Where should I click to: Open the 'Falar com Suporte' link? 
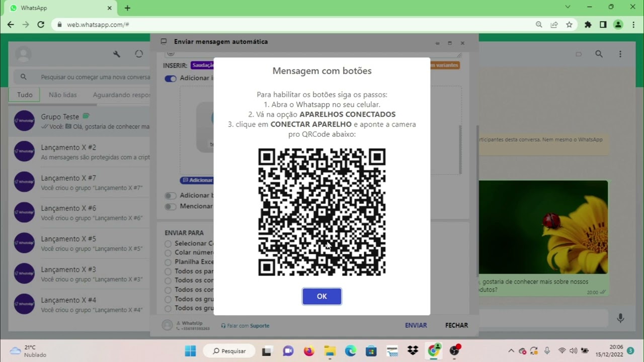[x=245, y=326]
